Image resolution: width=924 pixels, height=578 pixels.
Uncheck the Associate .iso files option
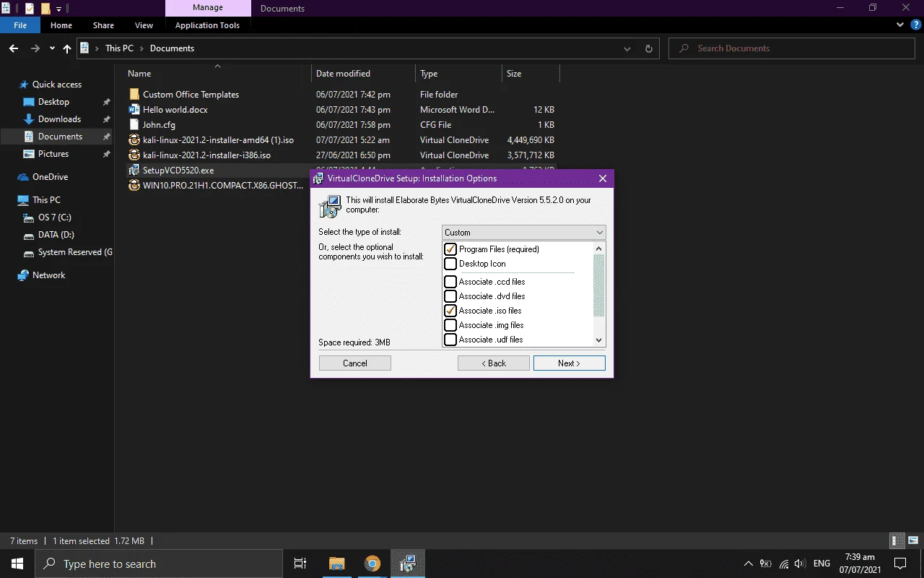pos(450,311)
